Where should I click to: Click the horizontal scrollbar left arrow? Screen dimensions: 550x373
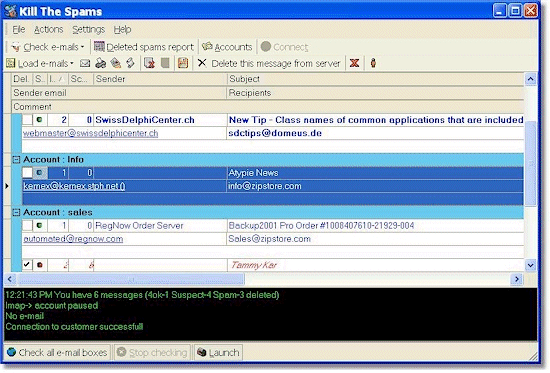[x=10, y=279]
